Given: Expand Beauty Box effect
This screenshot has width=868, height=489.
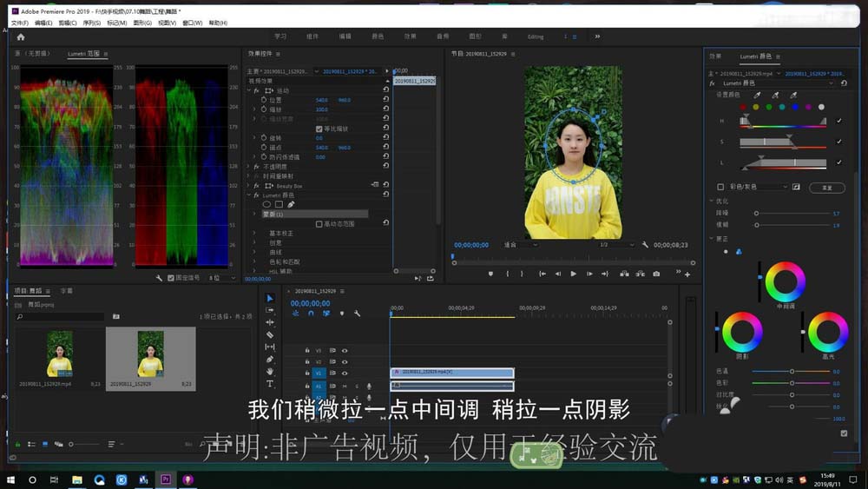Looking at the screenshot, I should (248, 186).
